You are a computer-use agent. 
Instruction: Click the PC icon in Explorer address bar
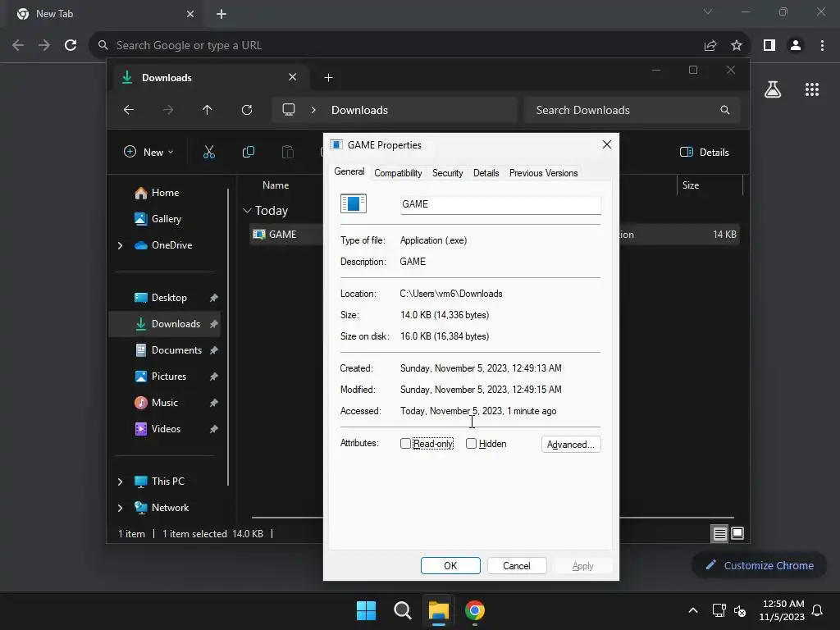(289, 110)
